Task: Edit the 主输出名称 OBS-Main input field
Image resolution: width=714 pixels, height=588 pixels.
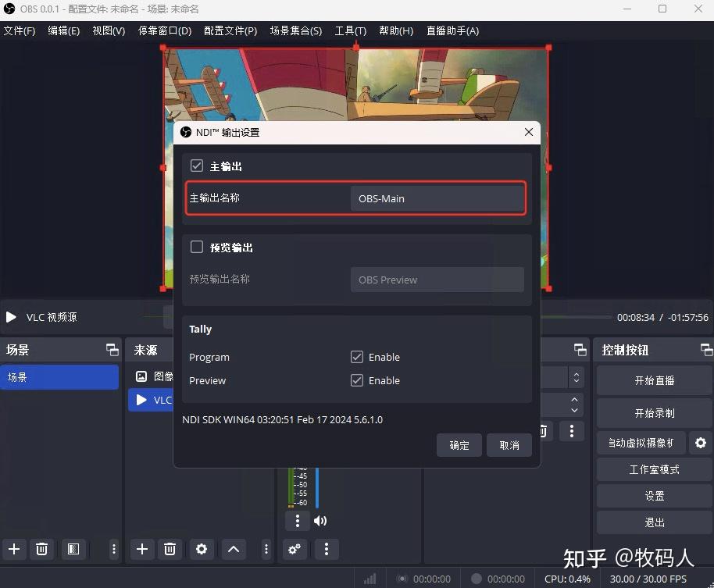Action: [437, 198]
